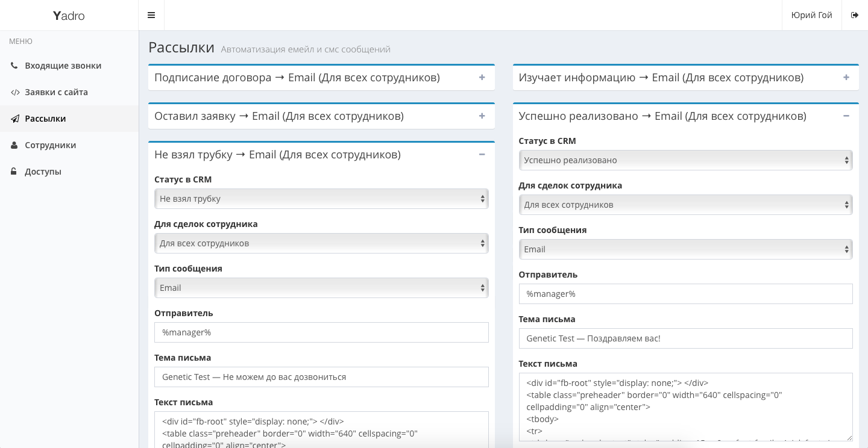Go to Доступы menu item
The width and height of the screenshot is (868, 448).
[69, 172]
